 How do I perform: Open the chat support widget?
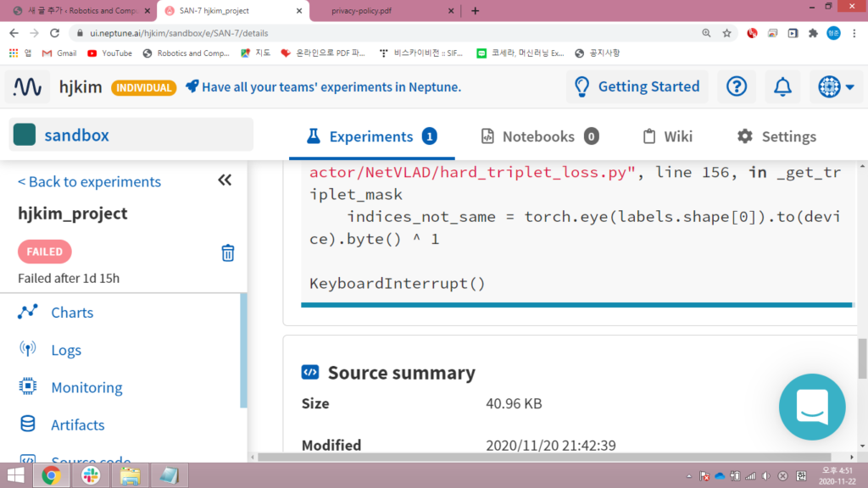[x=811, y=407]
